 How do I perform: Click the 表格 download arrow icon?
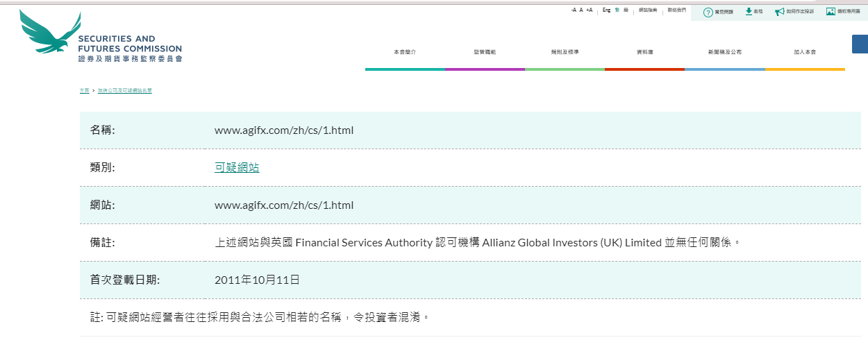pyautogui.click(x=749, y=12)
